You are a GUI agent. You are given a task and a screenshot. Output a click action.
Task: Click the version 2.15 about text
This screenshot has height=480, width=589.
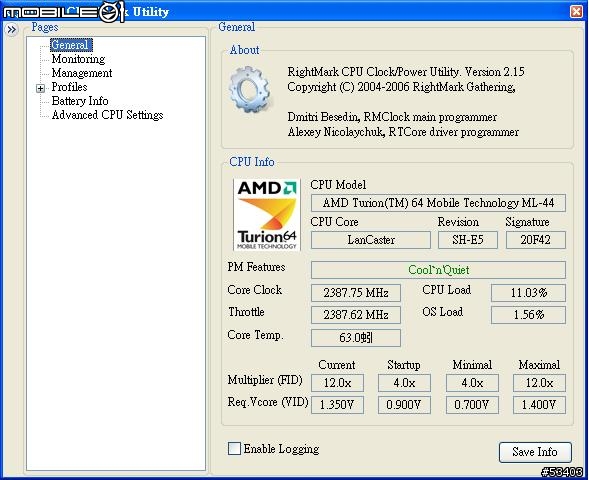(x=406, y=72)
